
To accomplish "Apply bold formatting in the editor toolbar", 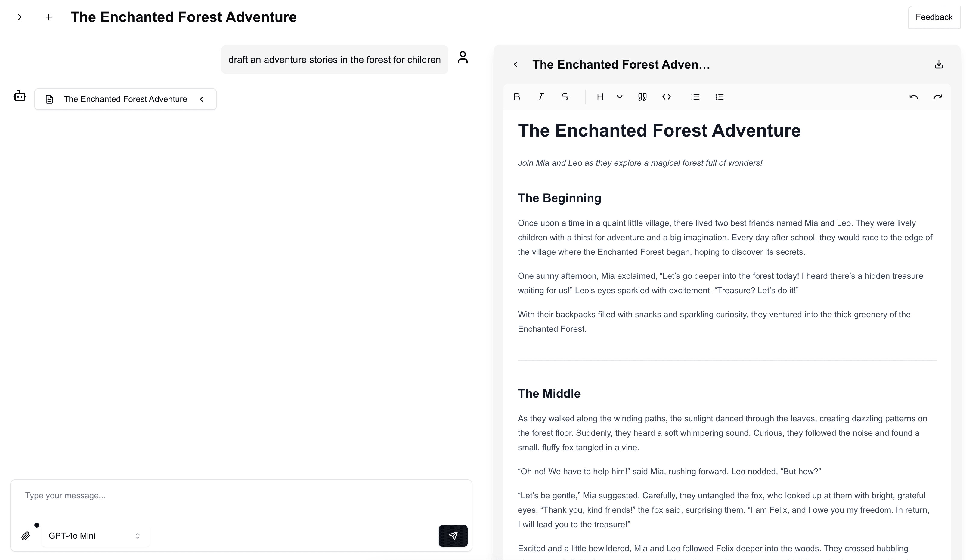I will [x=516, y=97].
